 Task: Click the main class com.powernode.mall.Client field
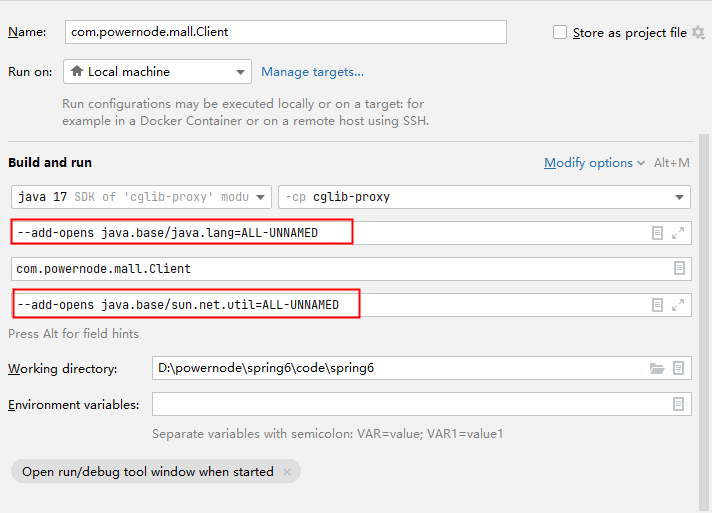(x=340, y=268)
